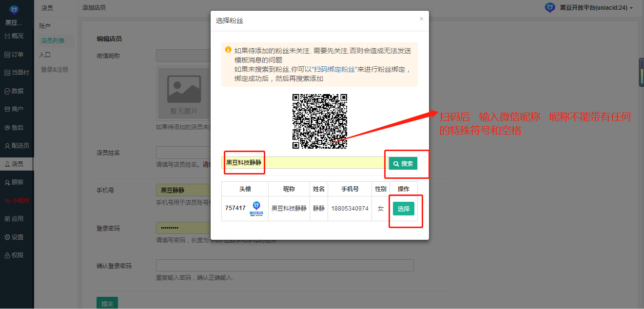644x309 pixels.
Task: Open 应用 apps in the sidebar
Action: 14,219
